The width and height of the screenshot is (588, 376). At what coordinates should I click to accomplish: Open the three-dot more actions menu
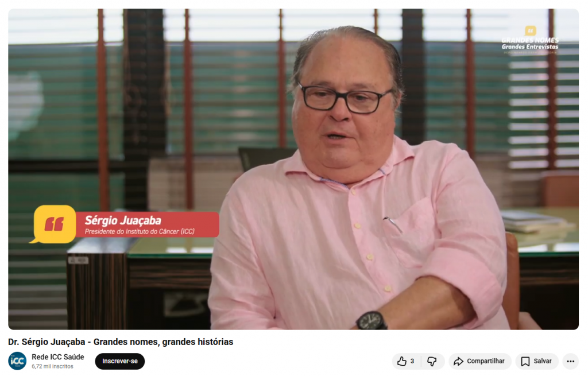(x=570, y=361)
